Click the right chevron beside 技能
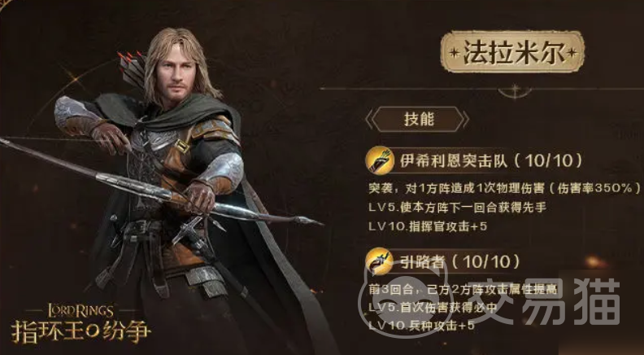 point(465,120)
